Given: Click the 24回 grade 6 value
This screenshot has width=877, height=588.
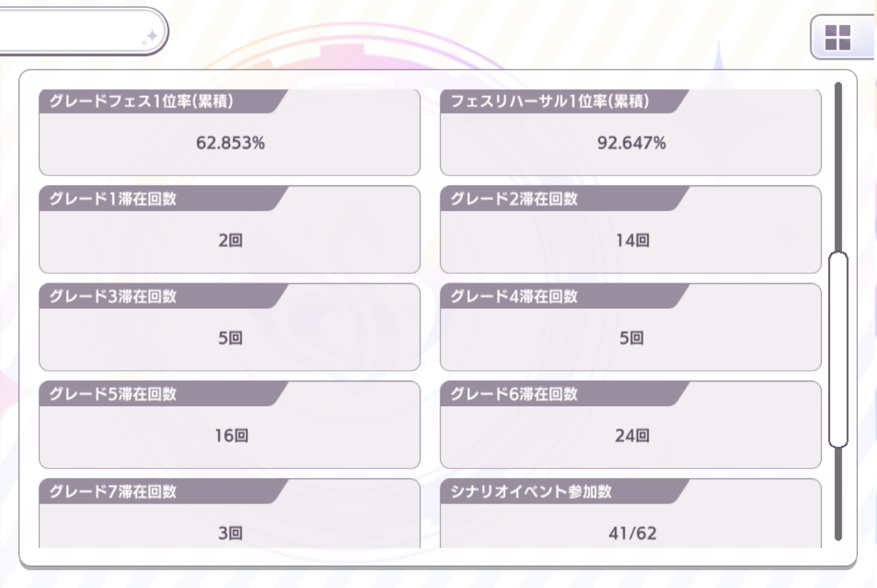Looking at the screenshot, I should click(x=631, y=436).
